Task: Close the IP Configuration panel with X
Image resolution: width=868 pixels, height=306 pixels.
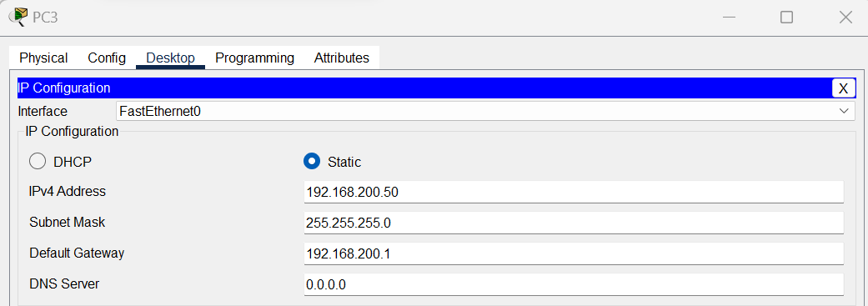Action: click(x=843, y=88)
